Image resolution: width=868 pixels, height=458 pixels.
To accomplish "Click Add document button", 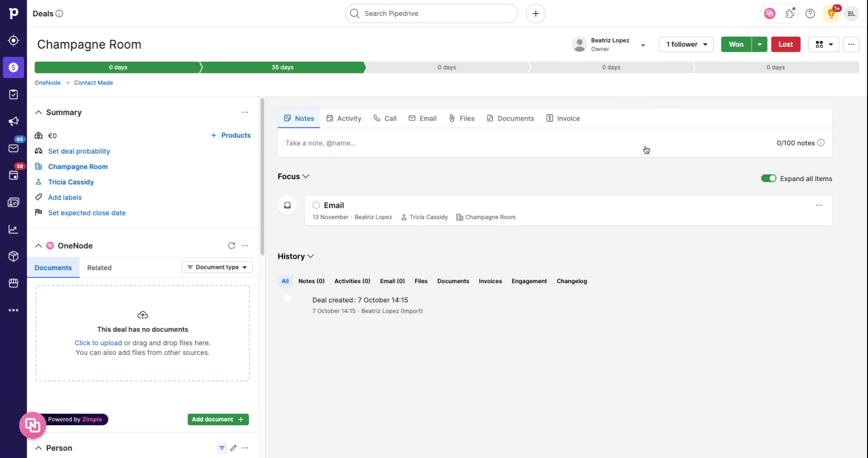I will [x=218, y=419].
